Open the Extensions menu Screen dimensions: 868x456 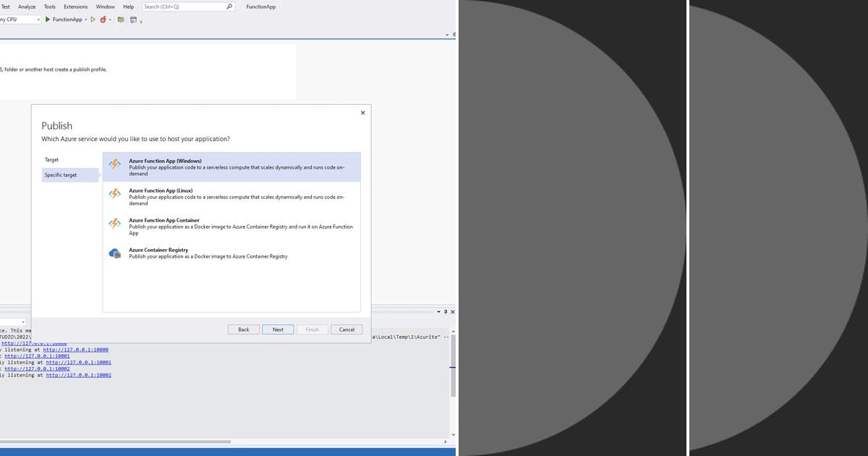75,7
